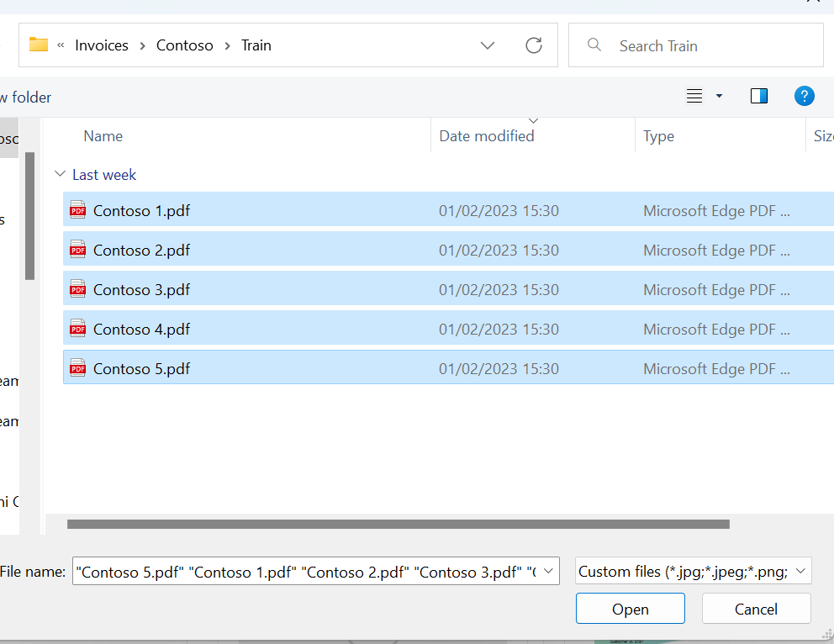Click the magnifier icon in the search box

point(594,45)
